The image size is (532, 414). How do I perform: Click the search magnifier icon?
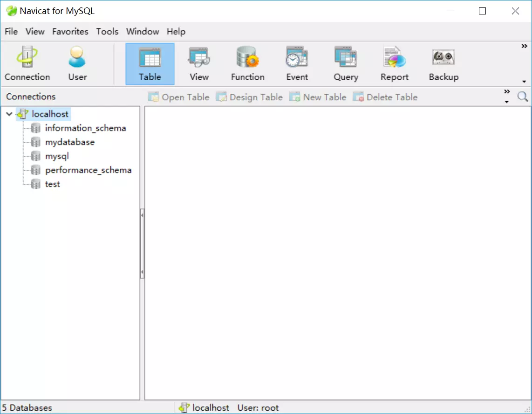coord(523,97)
